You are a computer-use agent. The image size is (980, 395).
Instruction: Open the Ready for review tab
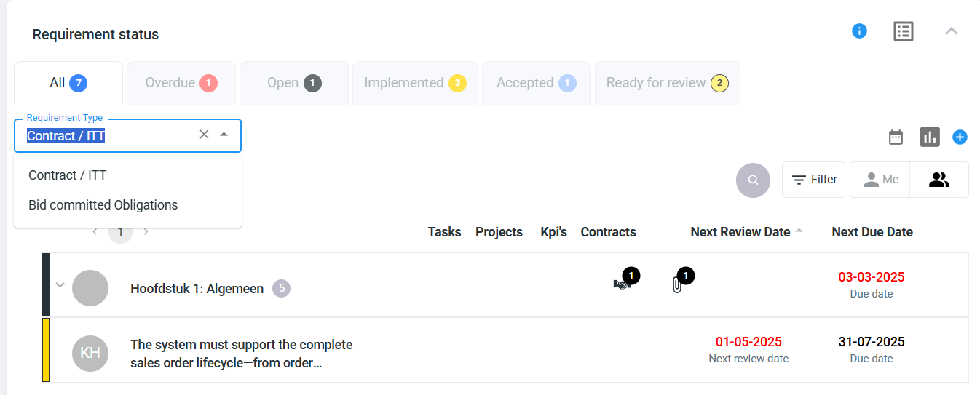point(668,83)
